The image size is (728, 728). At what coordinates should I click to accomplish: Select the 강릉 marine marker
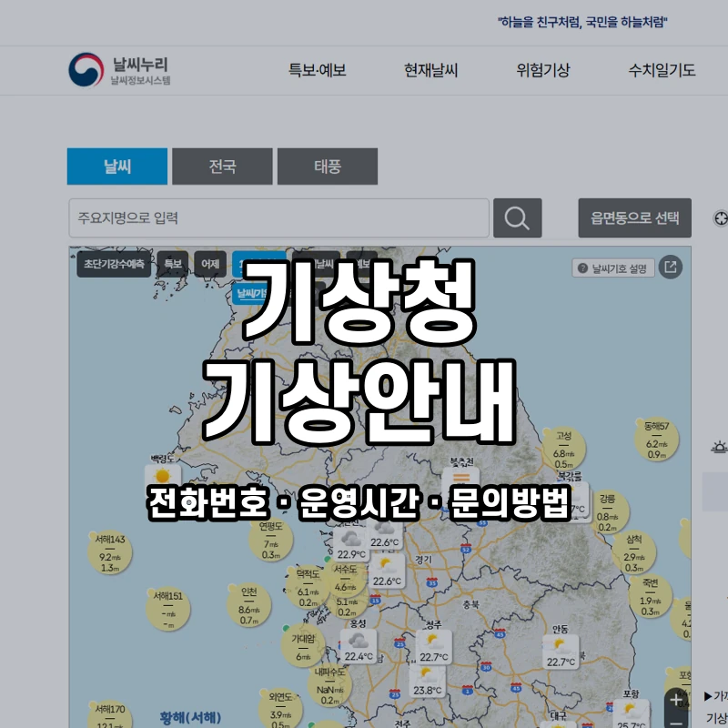[607, 512]
